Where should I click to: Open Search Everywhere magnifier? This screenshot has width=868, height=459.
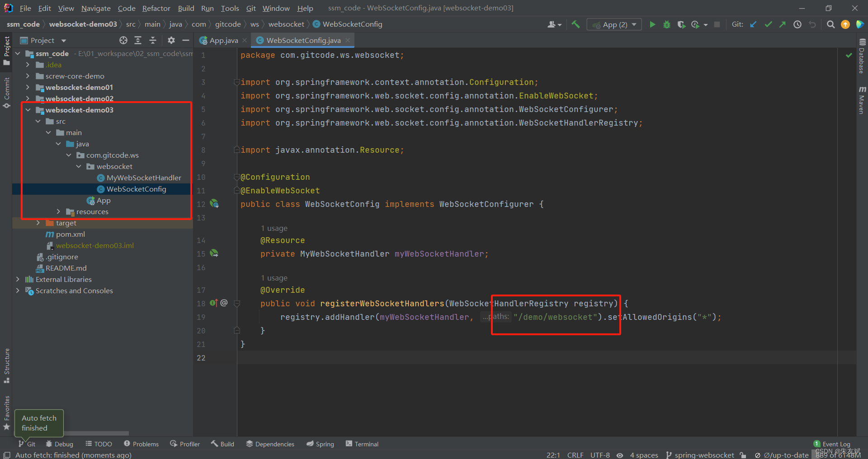tap(830, 24)
